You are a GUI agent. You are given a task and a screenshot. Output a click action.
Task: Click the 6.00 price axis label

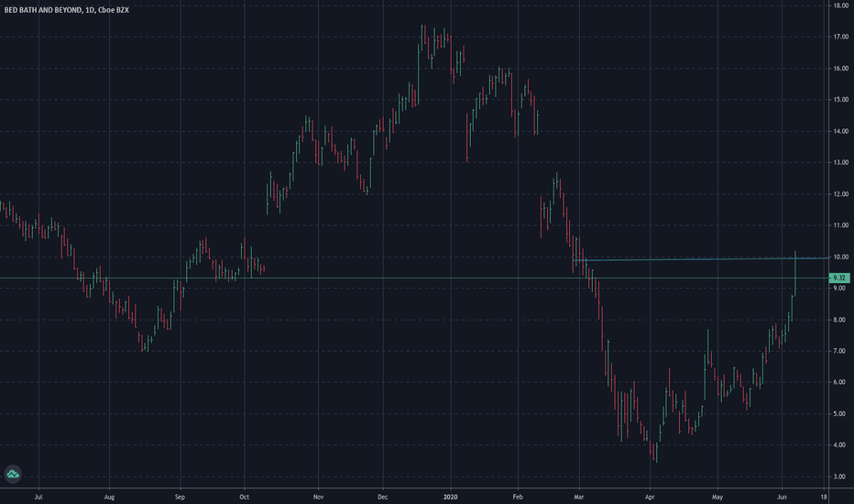coord(840,382)
